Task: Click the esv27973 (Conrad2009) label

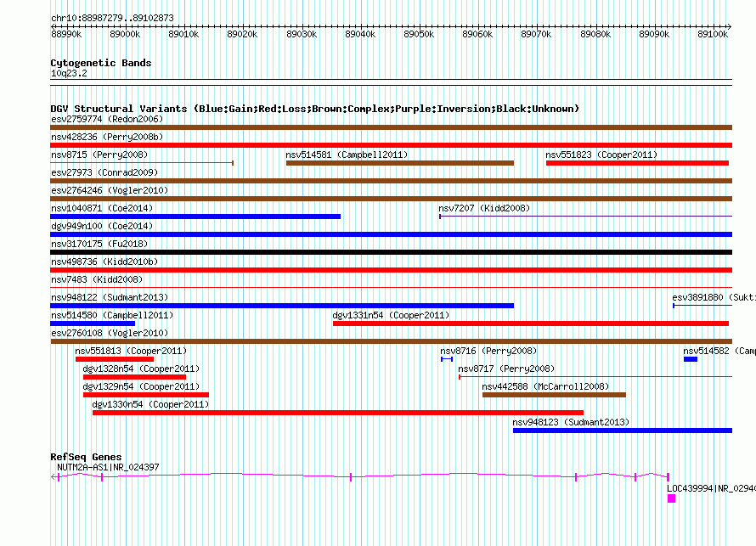Action: pyautogui.click(x=104, y=172)
